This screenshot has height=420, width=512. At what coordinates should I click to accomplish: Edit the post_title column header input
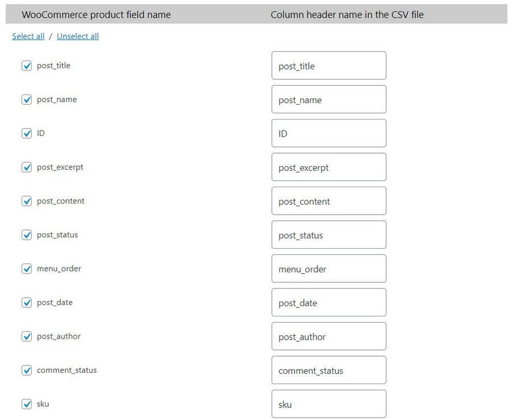tap(329, 66)
